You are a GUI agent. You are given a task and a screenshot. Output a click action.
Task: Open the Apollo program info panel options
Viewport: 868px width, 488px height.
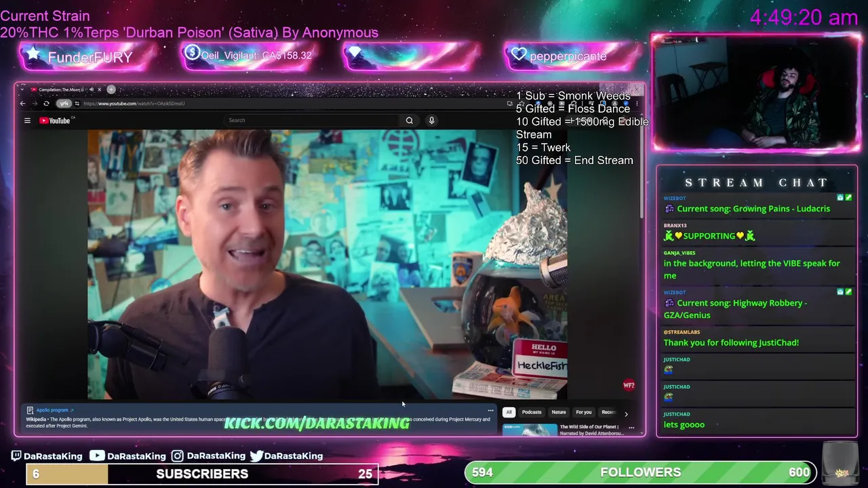pos(490,410)
